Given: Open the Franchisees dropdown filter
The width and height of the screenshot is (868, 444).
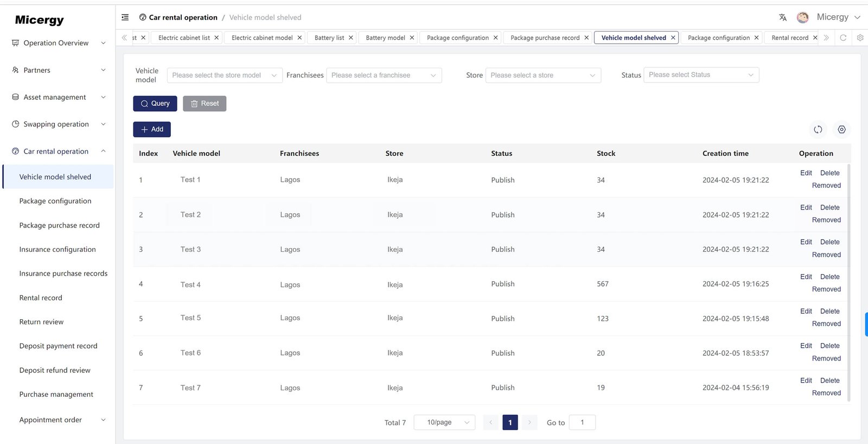Looking at the screenshot, I should [x=384, y=75].
